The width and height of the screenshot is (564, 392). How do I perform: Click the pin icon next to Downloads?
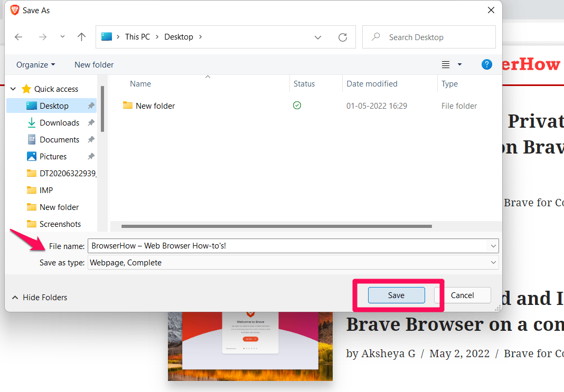[91, 123]
